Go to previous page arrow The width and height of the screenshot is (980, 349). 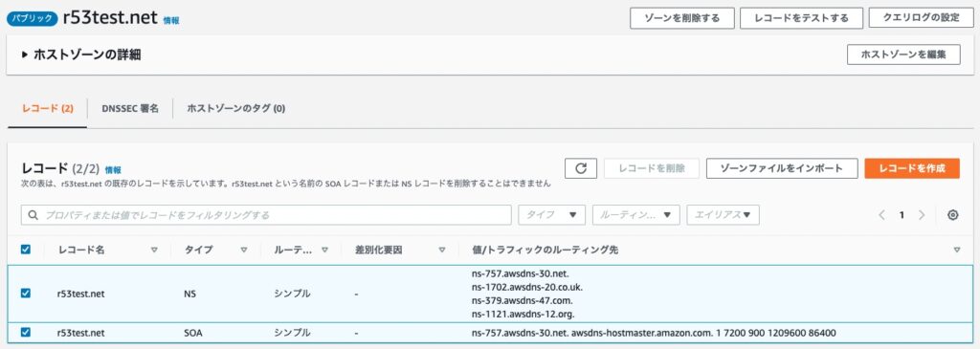(881, 215)
